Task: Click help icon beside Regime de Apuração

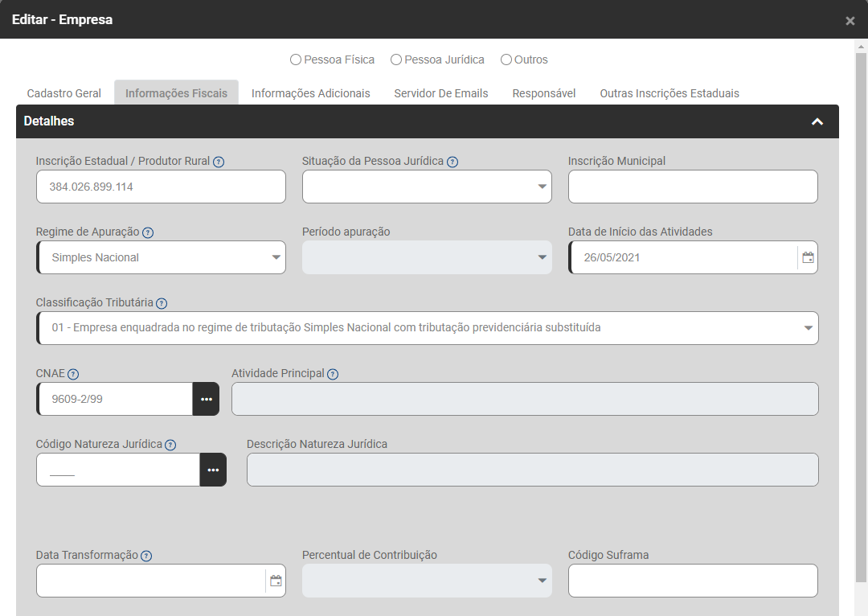Action: point(148,232)
